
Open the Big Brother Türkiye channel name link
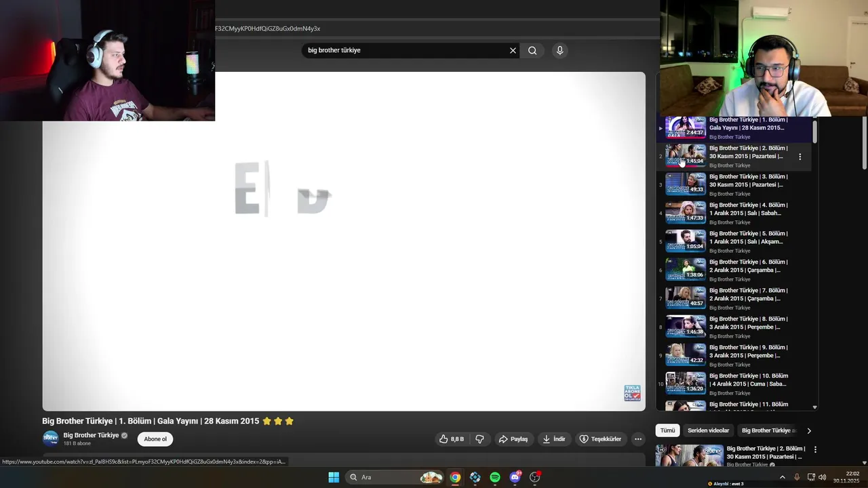pyautogui.click(x=91, y=435)
